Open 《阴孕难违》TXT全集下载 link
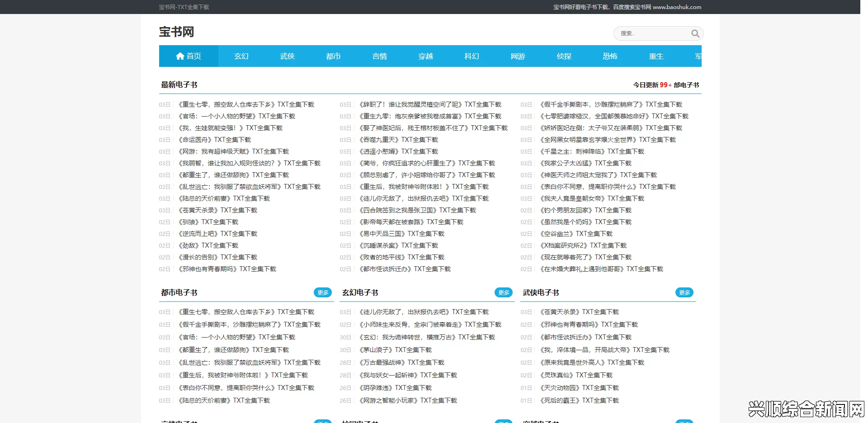868x423 pixels. [395, 388]
